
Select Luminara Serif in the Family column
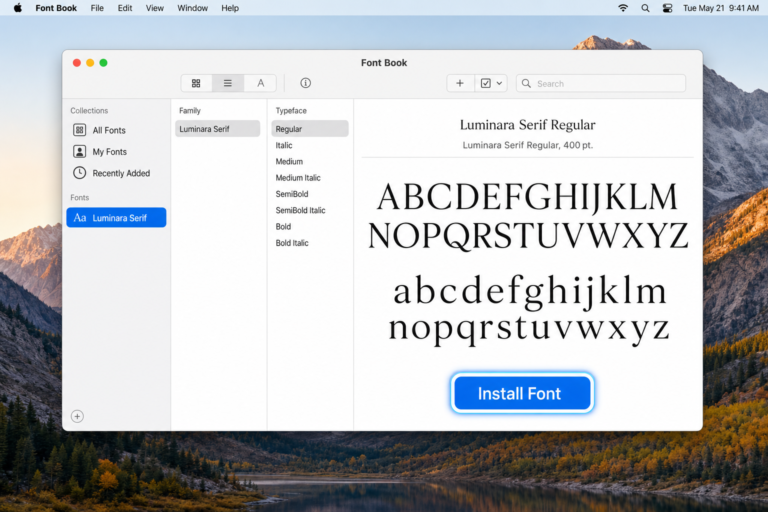pos(217,129)
